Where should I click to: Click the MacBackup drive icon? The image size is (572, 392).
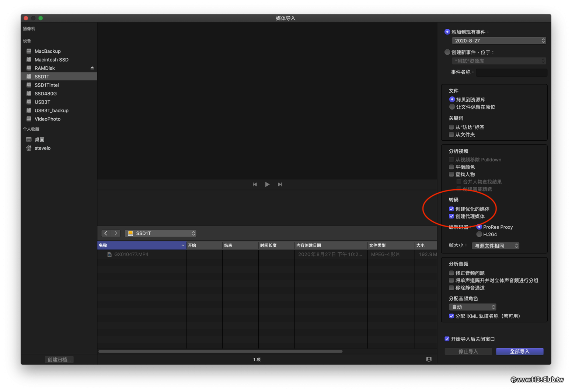[29, 51]
